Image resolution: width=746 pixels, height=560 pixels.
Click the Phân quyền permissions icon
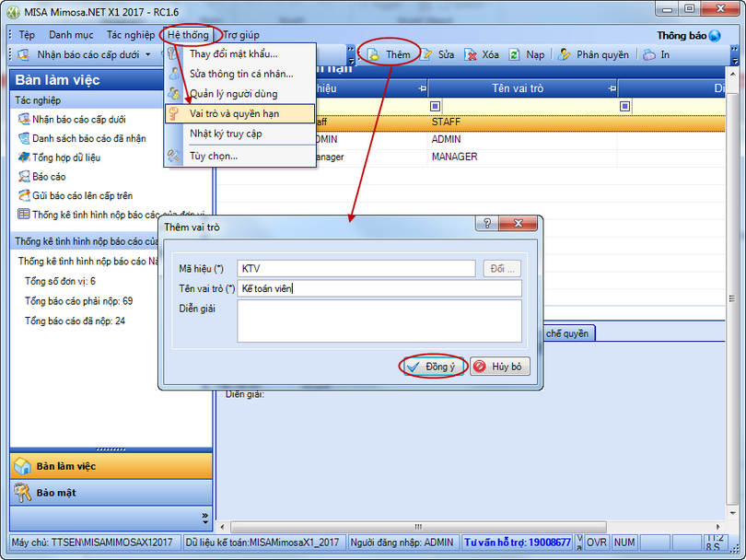(564, 55)
